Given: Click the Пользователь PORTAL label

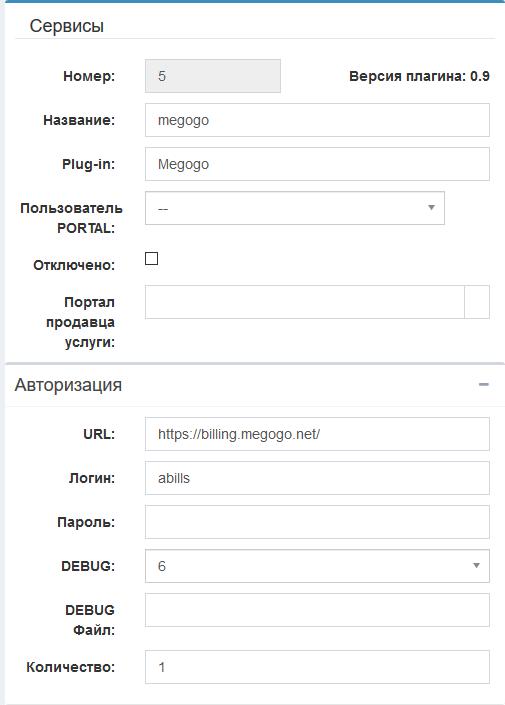Looking at the screenshot, I should 71,218.
